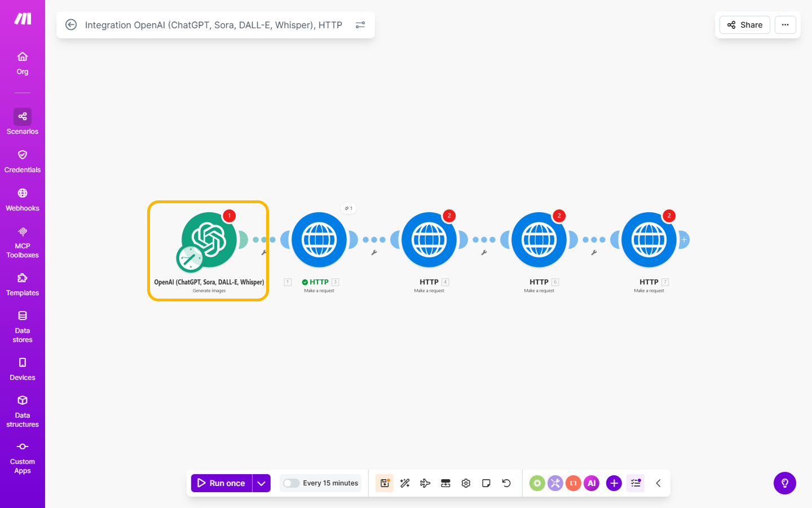Select the OpenAI Generate images module
812x508 pixels.
tap(209, 240)
